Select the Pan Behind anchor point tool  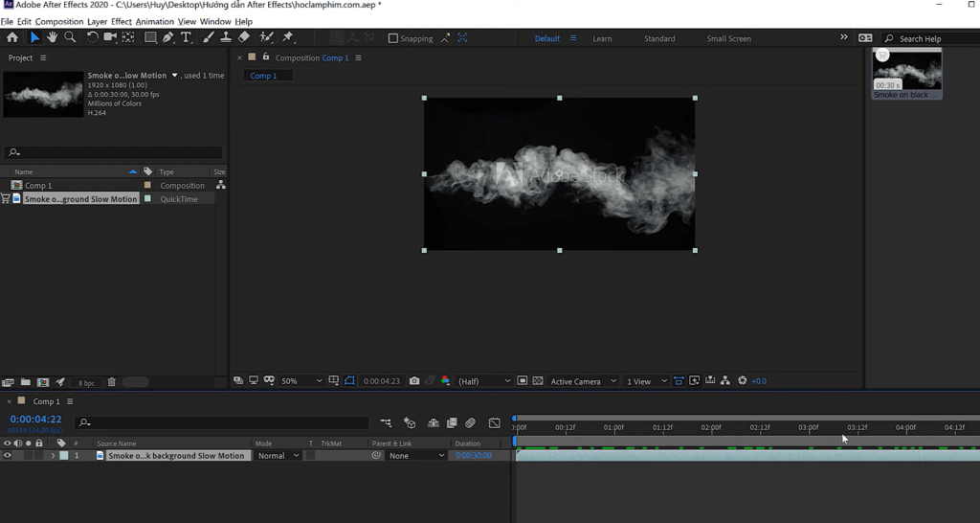coord(128,37)
